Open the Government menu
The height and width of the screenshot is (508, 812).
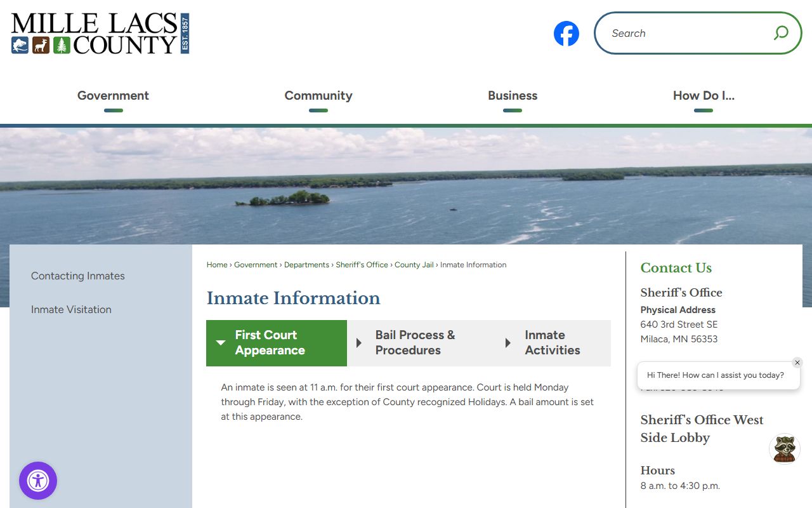[113, 96]
